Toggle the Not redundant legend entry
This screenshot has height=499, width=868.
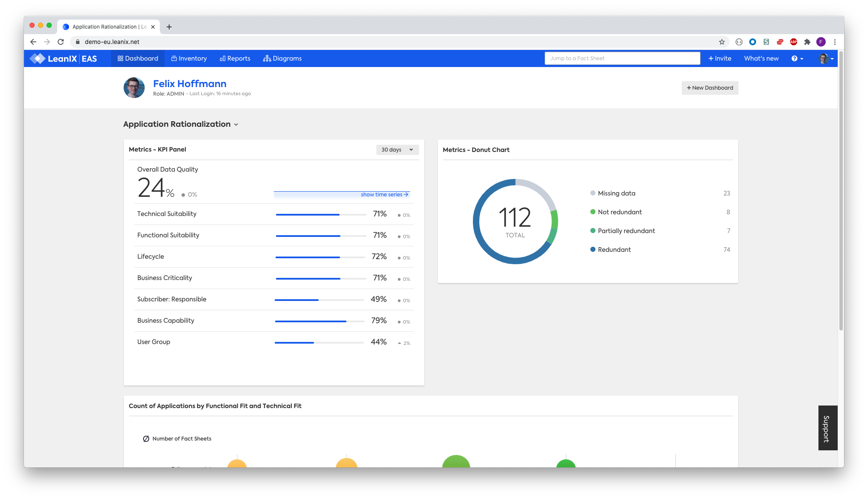pos(619,212)
